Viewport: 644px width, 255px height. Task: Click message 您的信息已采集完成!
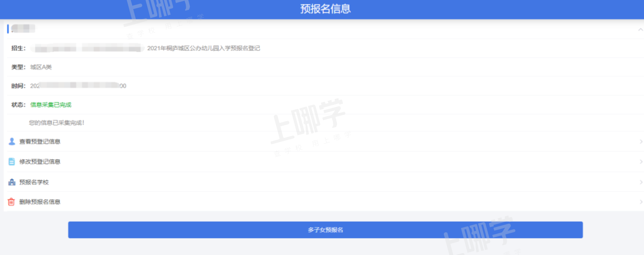pyautogui.click(x=57, y=123)
